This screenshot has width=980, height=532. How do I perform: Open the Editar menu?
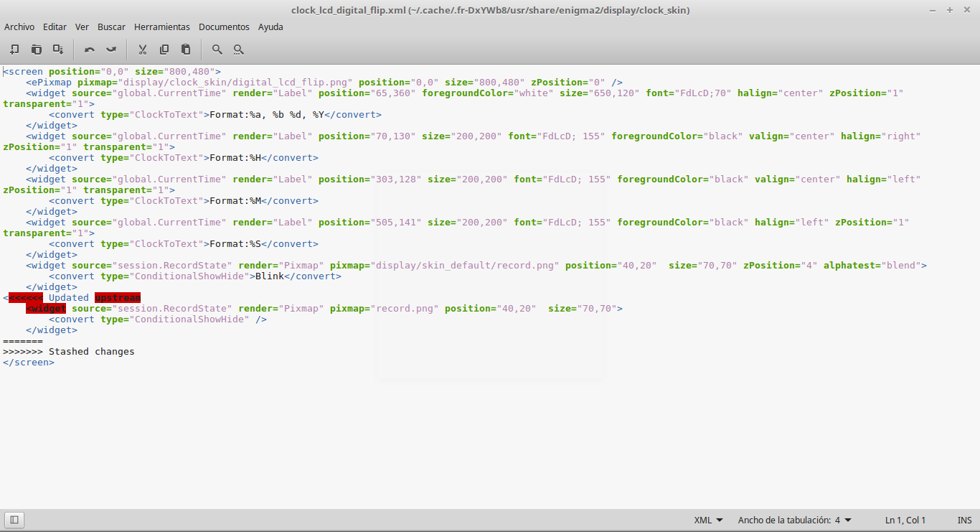coord(55,27)
